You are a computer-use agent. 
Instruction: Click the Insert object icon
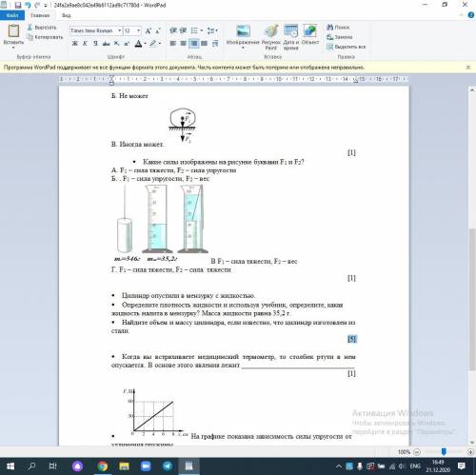[309, 30]
